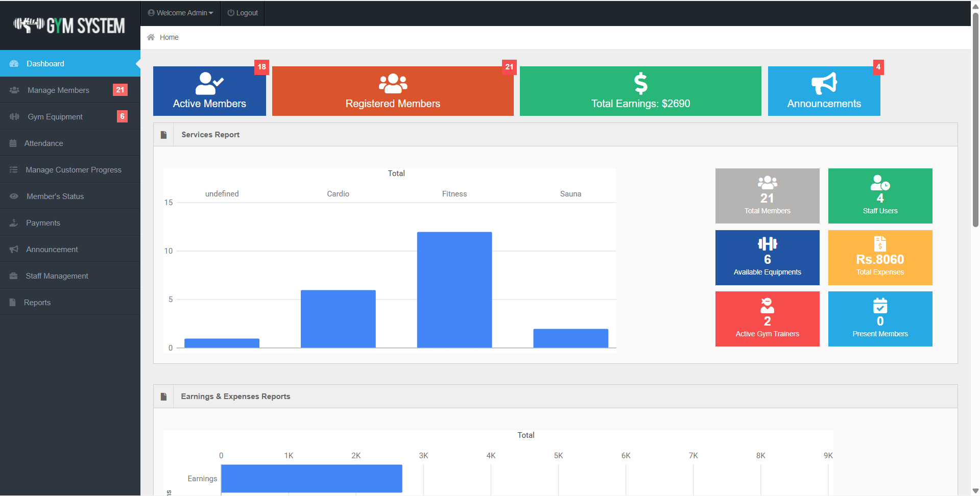
Task: Click the Total Expenses invoice icon
Action: pyautogui.click(x=880, y=243)
